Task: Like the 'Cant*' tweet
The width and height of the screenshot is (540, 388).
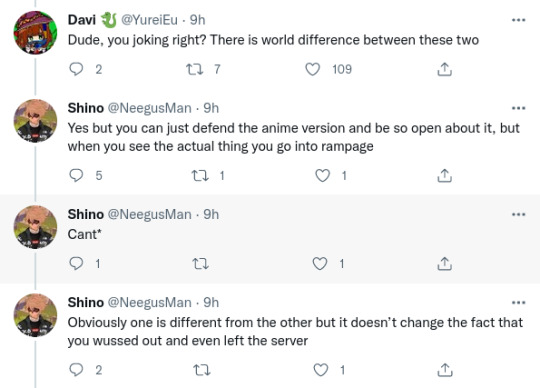Action: tap(320, 264)
